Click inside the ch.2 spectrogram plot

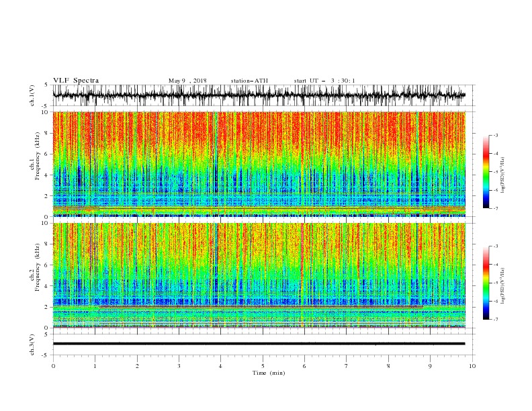pos(259,275)
